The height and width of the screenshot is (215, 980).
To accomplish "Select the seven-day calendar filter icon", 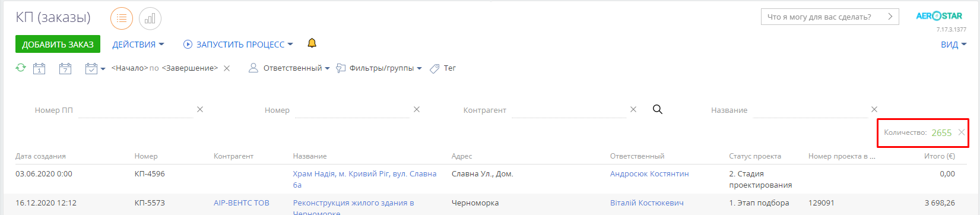I will coord(65,68).
